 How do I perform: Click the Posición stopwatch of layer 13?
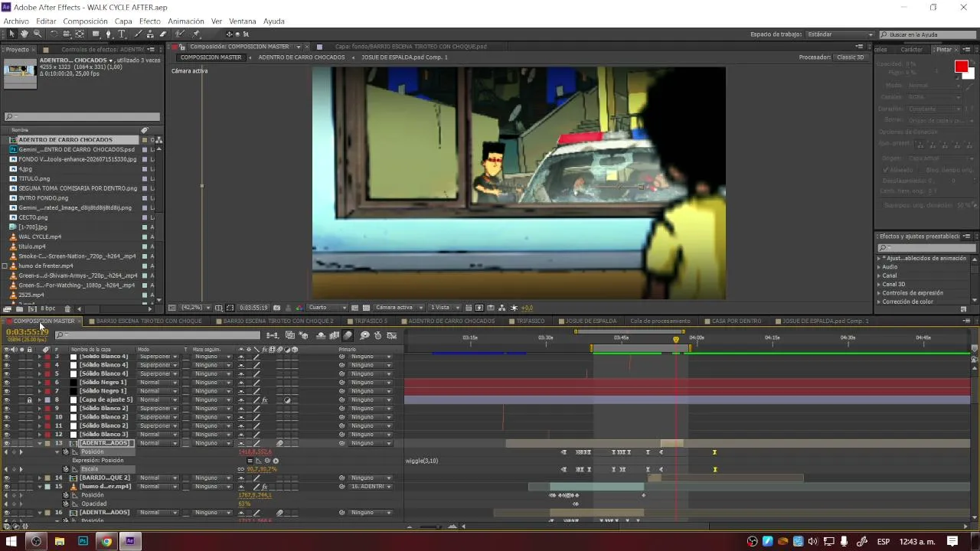(66, 452)
